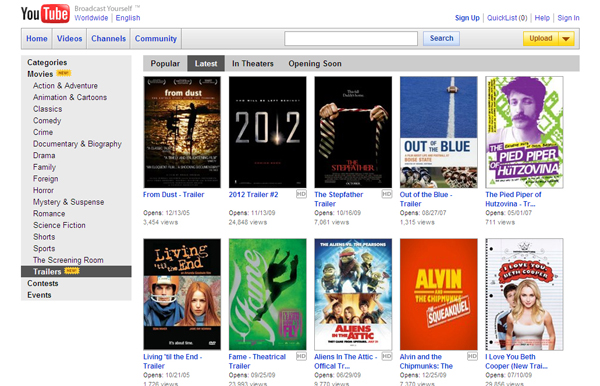
Task: Open the 2012 poster thumbnail
Action: coord(267,132)
